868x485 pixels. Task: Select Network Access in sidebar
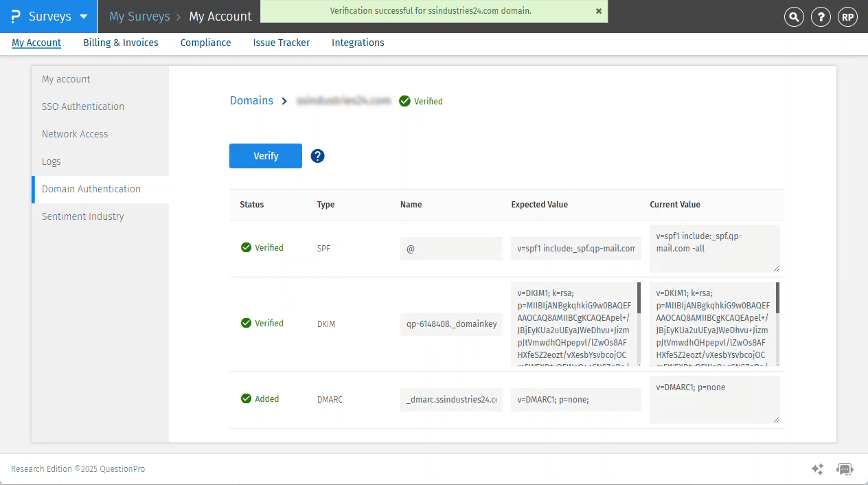point(100,134)
